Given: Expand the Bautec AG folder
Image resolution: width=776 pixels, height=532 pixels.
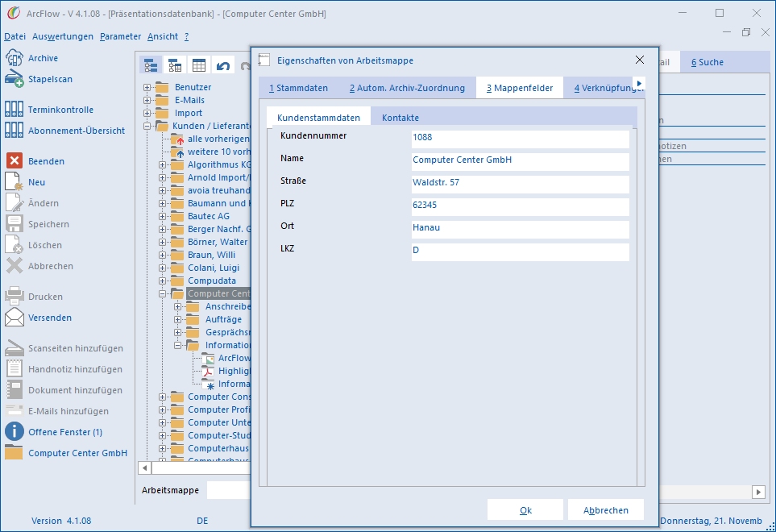Looking at the screenshot, I should (162, 216).
